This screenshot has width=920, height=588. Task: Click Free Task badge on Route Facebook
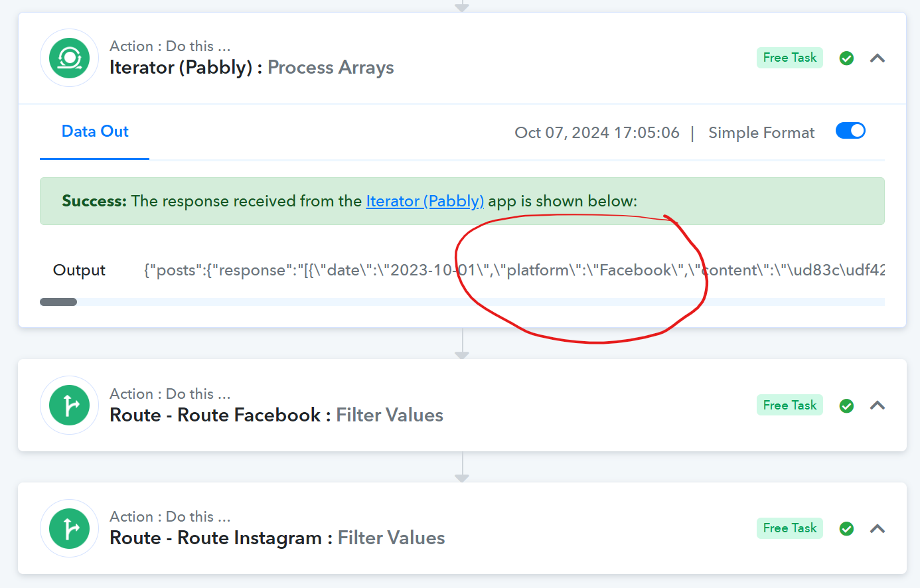point(790,405)
